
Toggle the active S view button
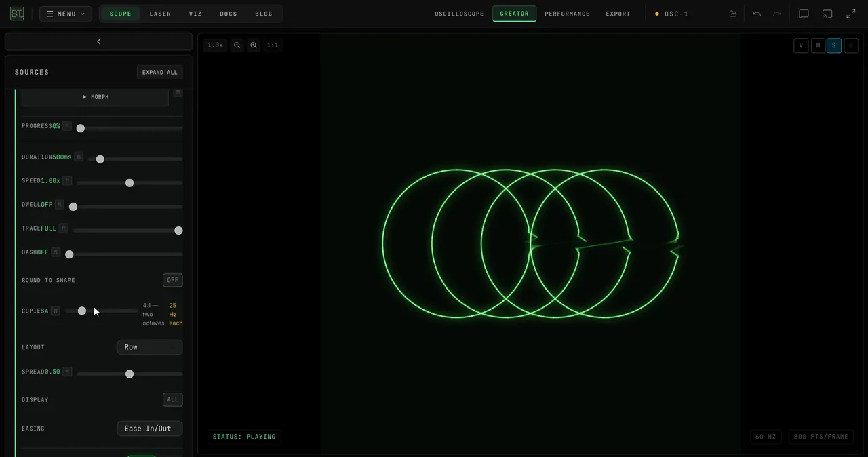pos(834,45)
